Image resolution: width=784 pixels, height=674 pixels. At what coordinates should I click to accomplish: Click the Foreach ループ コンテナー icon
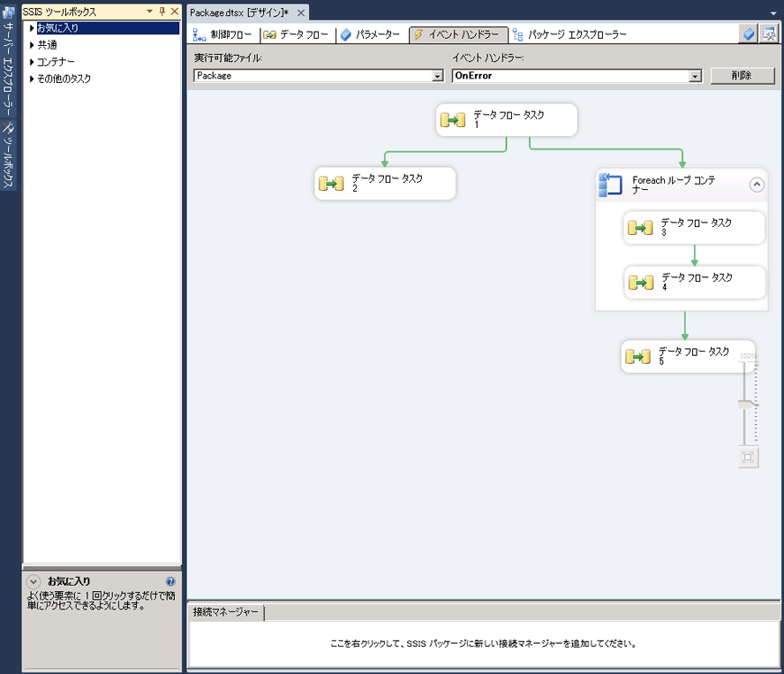[611, 186]
